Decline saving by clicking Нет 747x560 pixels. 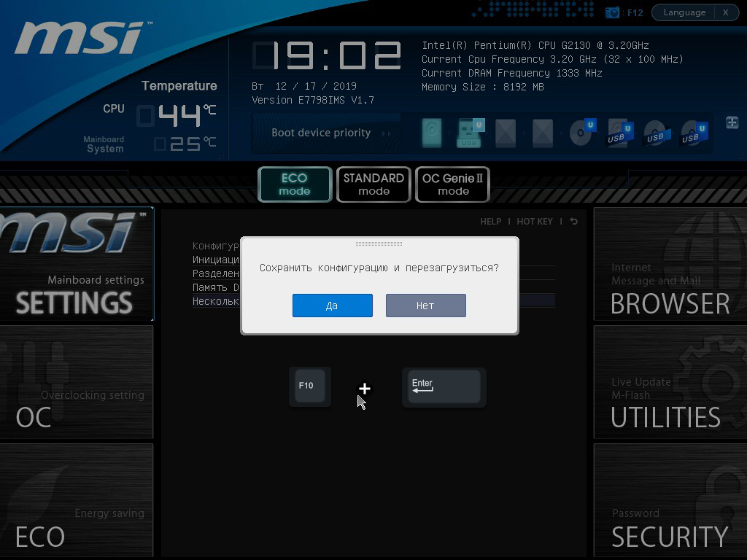point(425,306)
